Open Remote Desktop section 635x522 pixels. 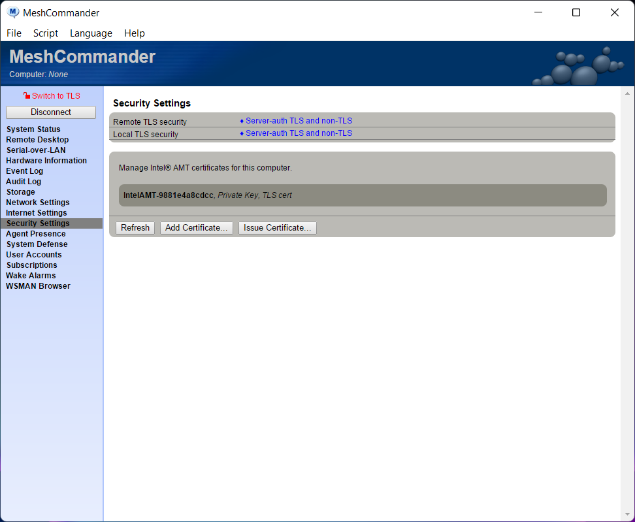37,140
